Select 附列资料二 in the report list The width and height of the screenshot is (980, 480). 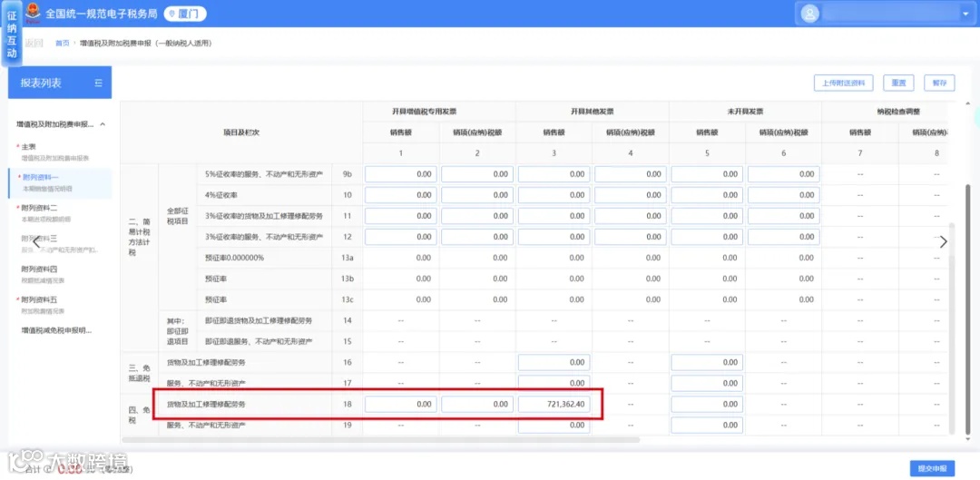(60, 212)
